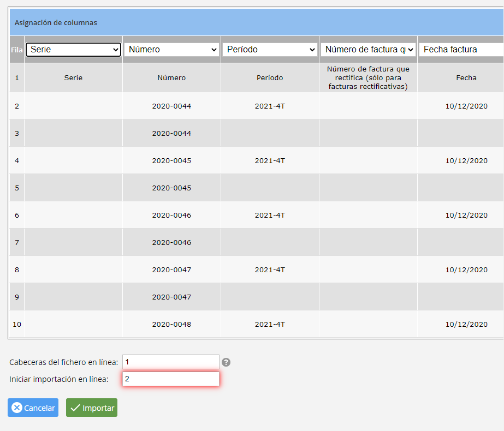Click row number 5 in Fila column
Screen dimensions: 504x431
tap(17, 188)
